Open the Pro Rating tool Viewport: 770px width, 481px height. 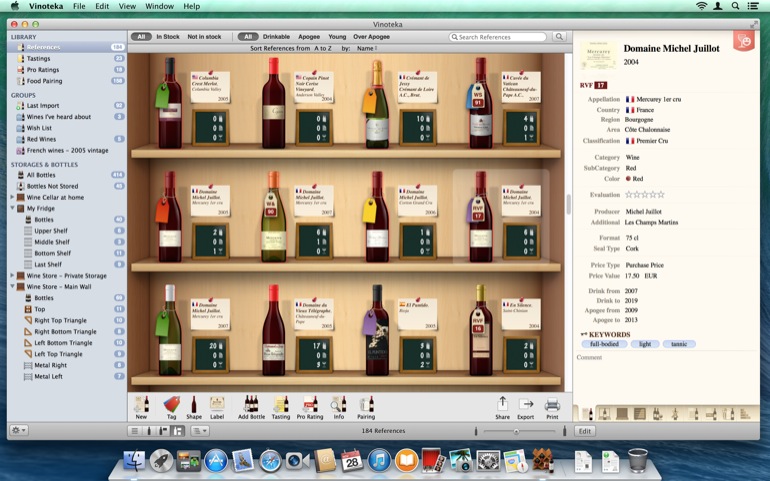click(310, 408)
